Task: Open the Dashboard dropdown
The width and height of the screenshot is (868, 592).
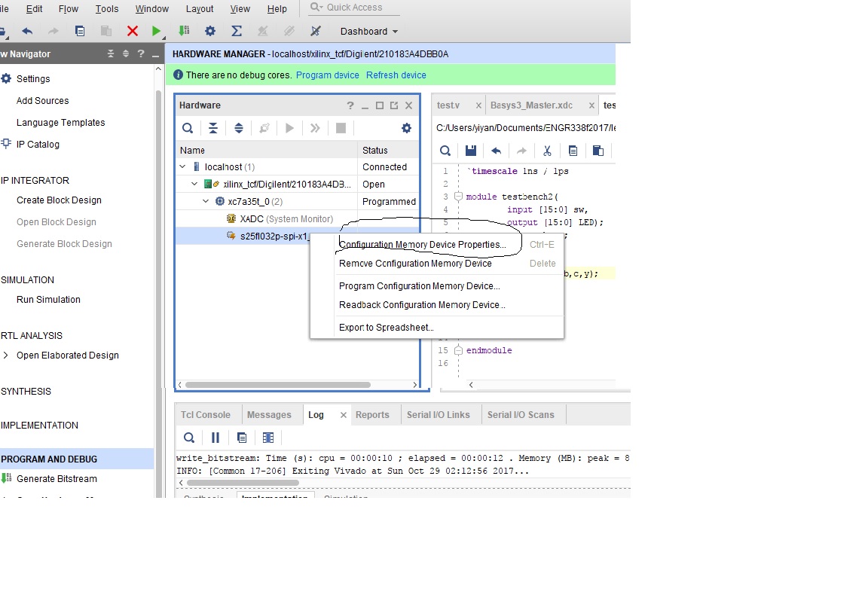Action: 368,32
